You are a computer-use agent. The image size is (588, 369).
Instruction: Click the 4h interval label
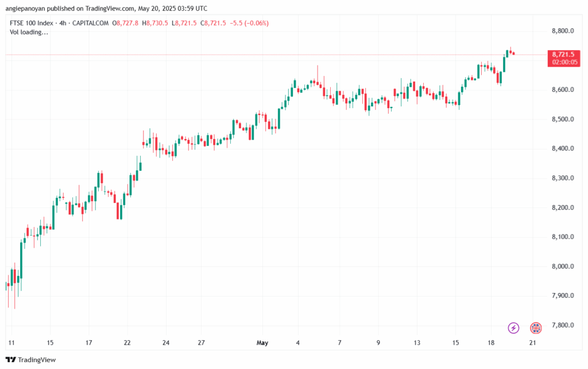[x=63, y=23]
